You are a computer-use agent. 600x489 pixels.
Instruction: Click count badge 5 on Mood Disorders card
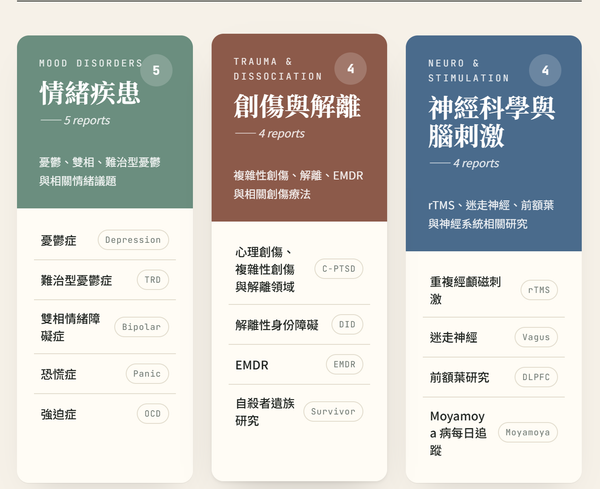156,70
